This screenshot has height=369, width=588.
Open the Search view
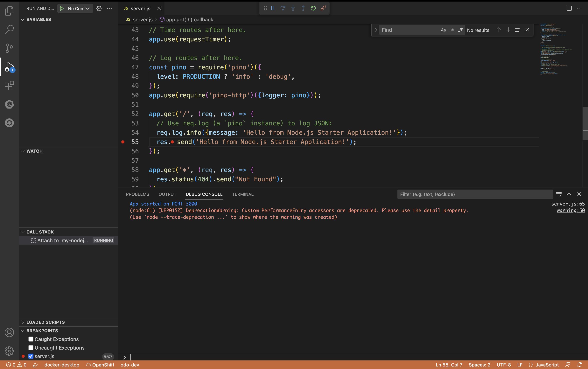(x=9, y=29)
